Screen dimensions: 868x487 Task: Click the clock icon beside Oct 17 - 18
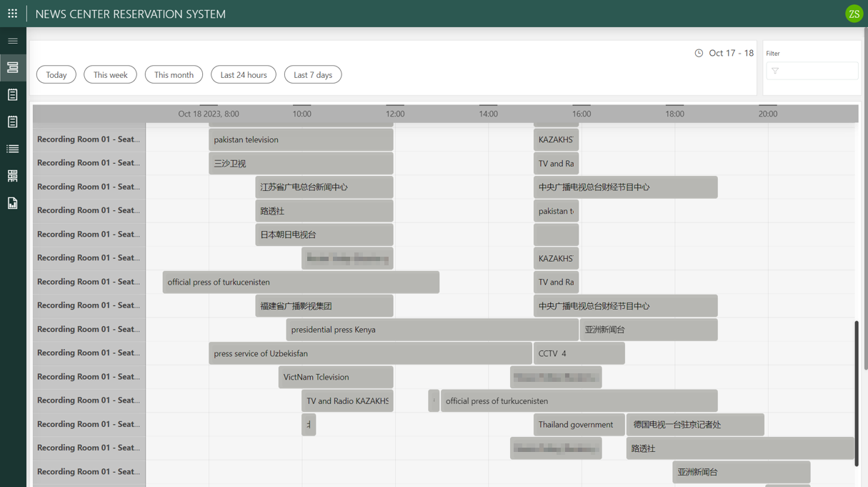(699, 53)
